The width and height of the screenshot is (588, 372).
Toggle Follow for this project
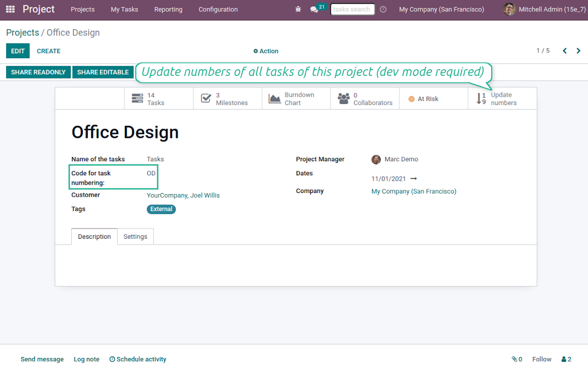541,359
